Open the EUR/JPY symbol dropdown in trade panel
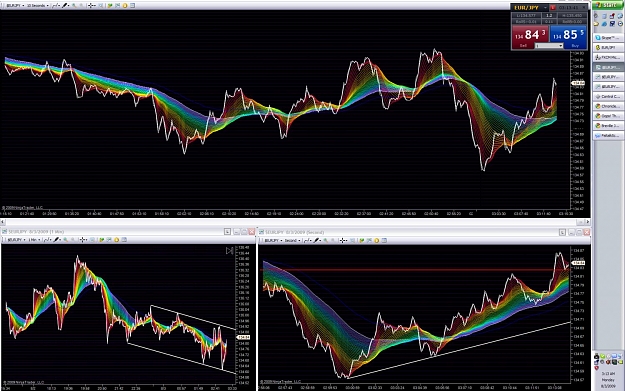The height and width of the screenshot is (391, 625). 545,8
